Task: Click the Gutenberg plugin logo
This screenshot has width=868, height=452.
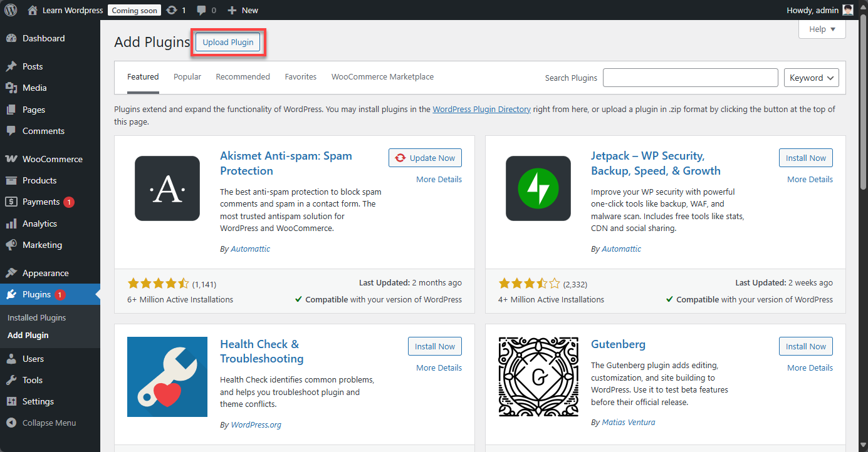Action: click(538, 377)
